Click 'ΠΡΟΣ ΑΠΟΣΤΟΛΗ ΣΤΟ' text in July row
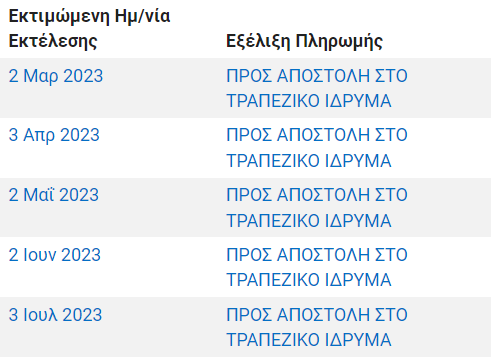 pyautogui.click(x=317, y=315)
